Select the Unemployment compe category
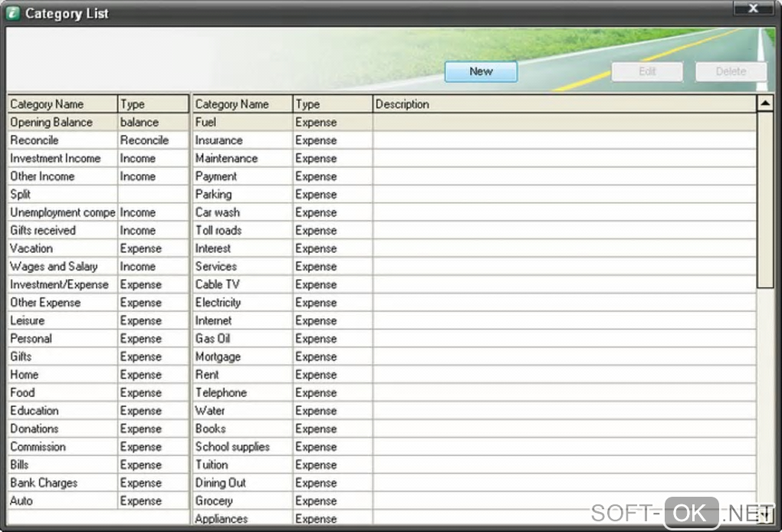The image size is (782, 532). pos(98,212)
